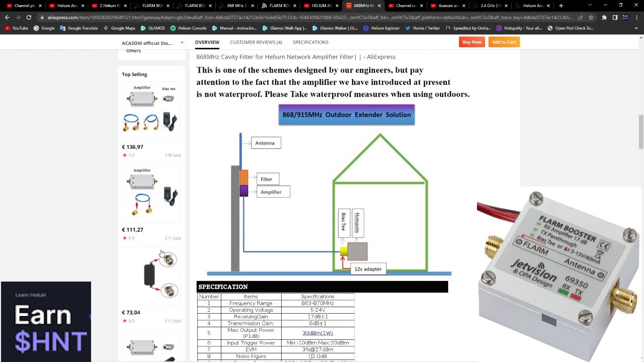Switch to the '2.4 GHz 2-...' tab
Screen dimensions: 644x362
491,6
